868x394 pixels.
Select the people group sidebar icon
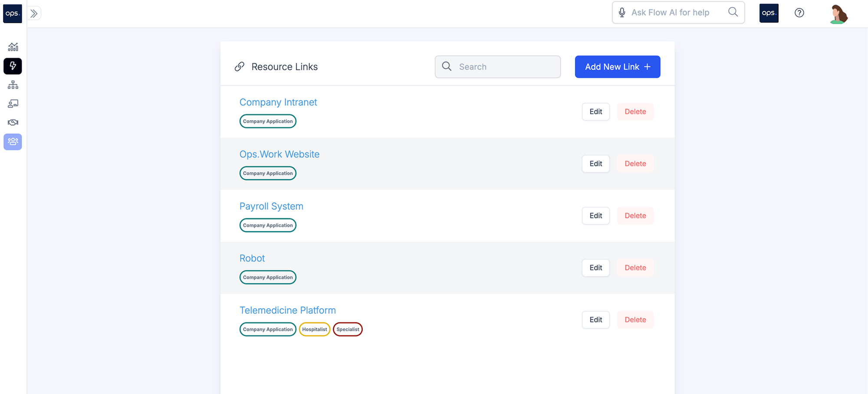coord(13,141)
